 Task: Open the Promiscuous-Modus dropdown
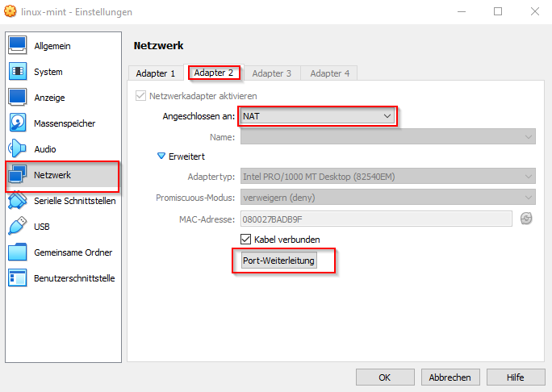pos(387,198)
